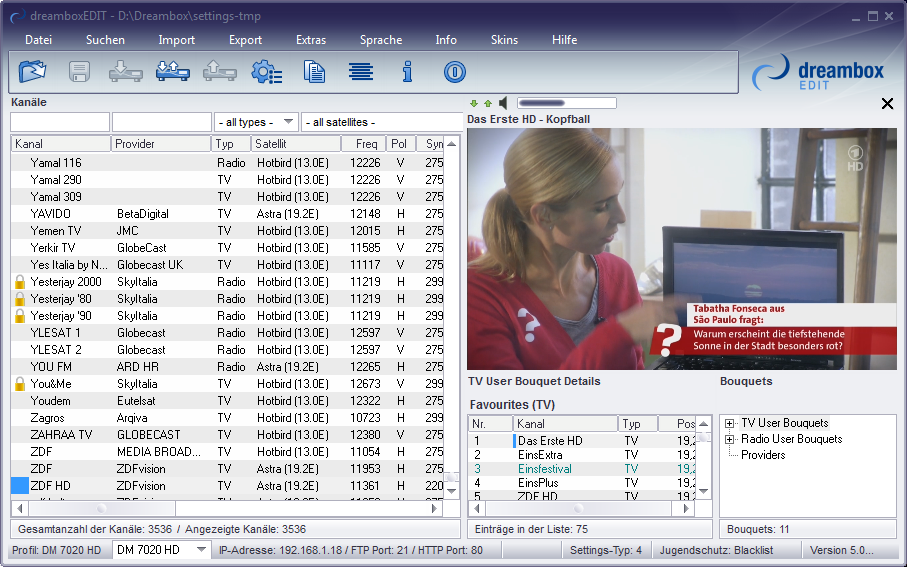Click lock icon beside Yesterjay 2000

(x=20, y=282)
